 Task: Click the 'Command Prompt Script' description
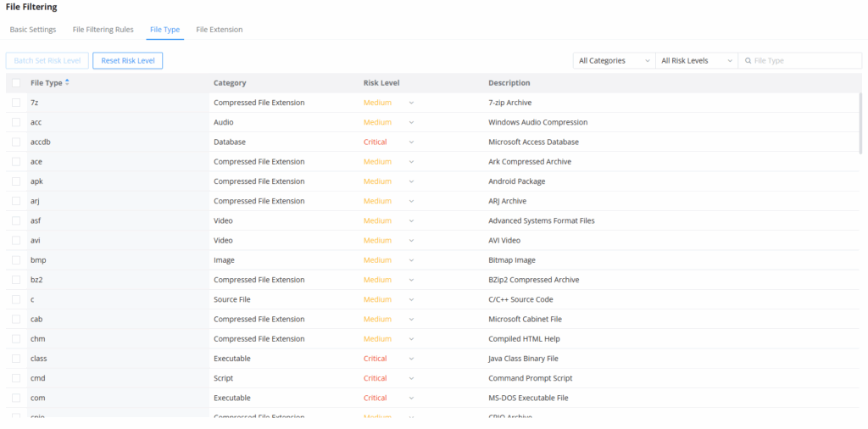click(x=531, y=378)
